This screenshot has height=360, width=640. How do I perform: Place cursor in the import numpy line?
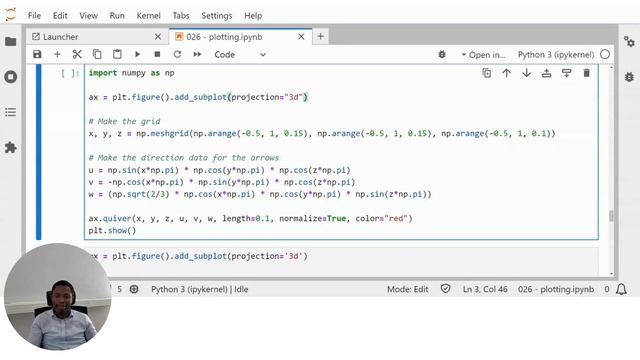pos(131,73)
